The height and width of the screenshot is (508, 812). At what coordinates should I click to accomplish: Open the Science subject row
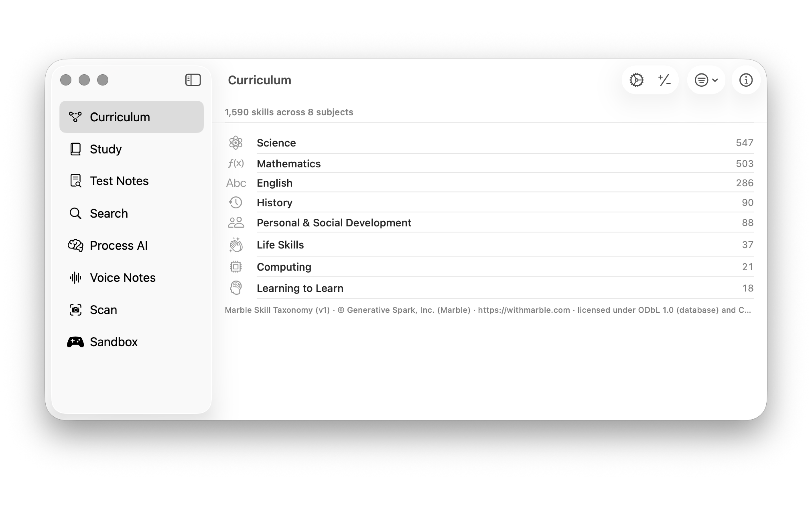[489, 143]
